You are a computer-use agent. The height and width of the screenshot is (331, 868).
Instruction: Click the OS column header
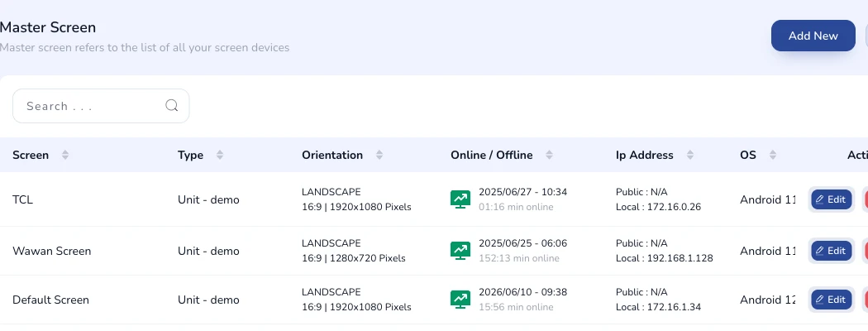(748, 156)
